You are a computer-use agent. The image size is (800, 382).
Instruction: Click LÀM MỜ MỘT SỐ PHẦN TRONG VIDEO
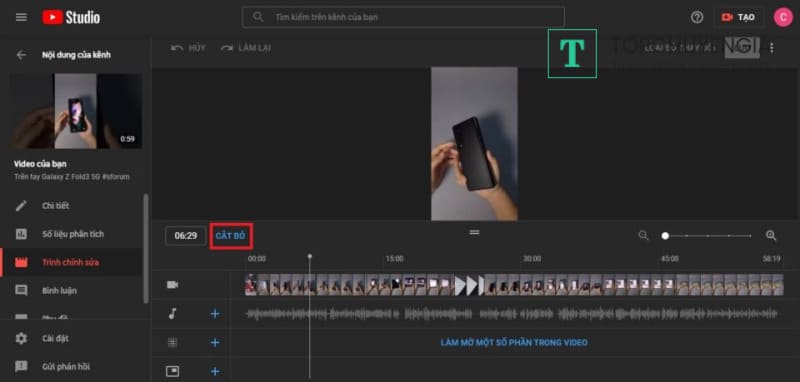[x=514, y=343]
